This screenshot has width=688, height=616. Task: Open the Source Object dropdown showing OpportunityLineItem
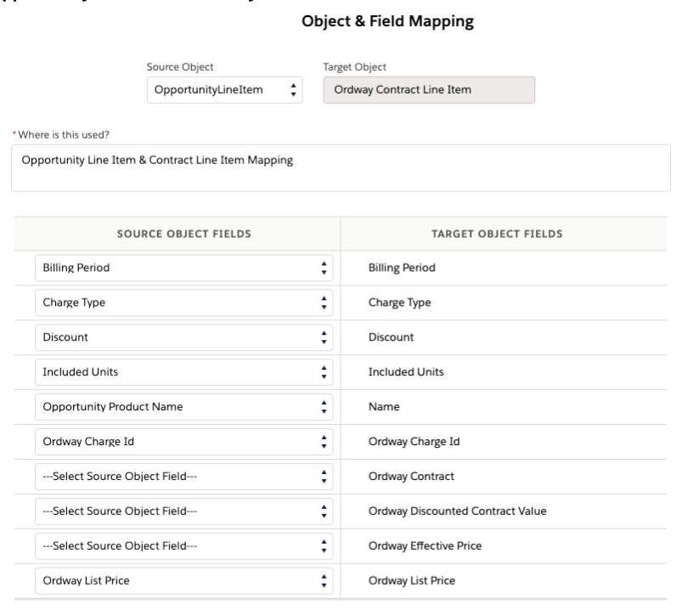224,90
